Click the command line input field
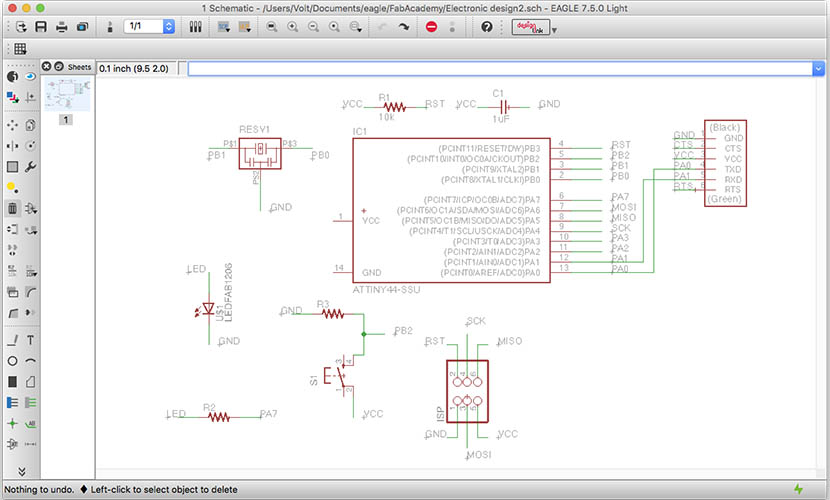 500,69
